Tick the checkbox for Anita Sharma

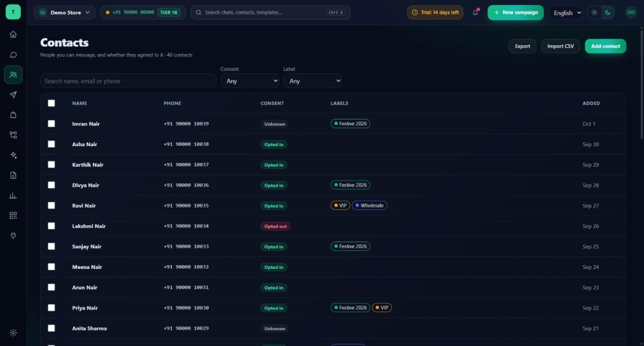point(51,328)
